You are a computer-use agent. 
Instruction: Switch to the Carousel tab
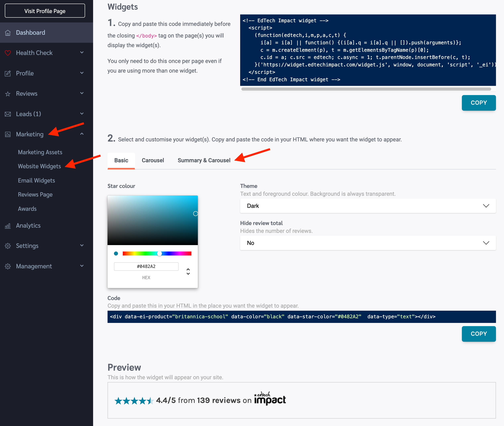point(153,160)
